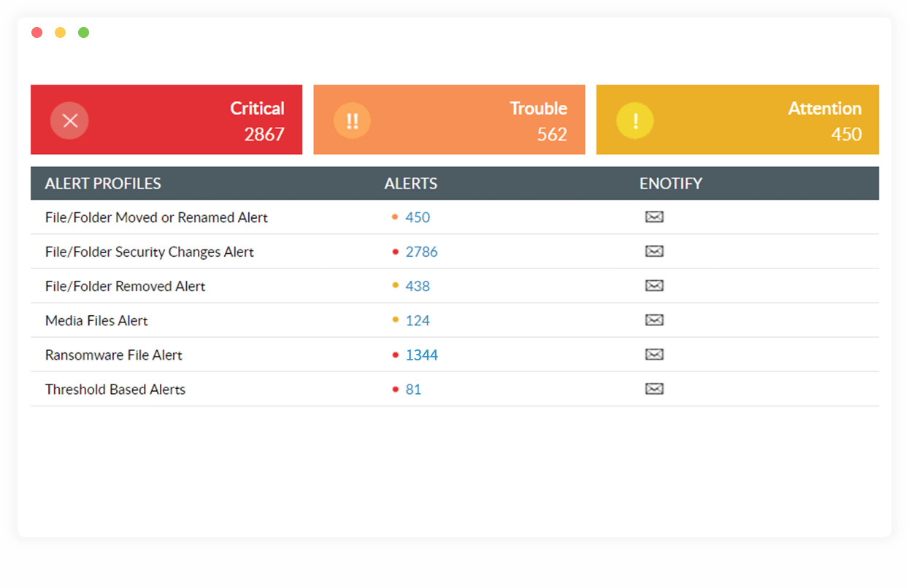Open the 81 alerts count link
Image resolution: width=909 pixels, height=588 pixels.
click(x=413, y=390)
